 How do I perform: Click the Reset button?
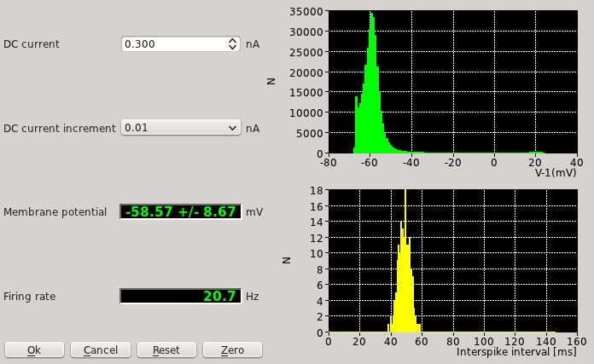pyautogui.click(x=166, y=350)
